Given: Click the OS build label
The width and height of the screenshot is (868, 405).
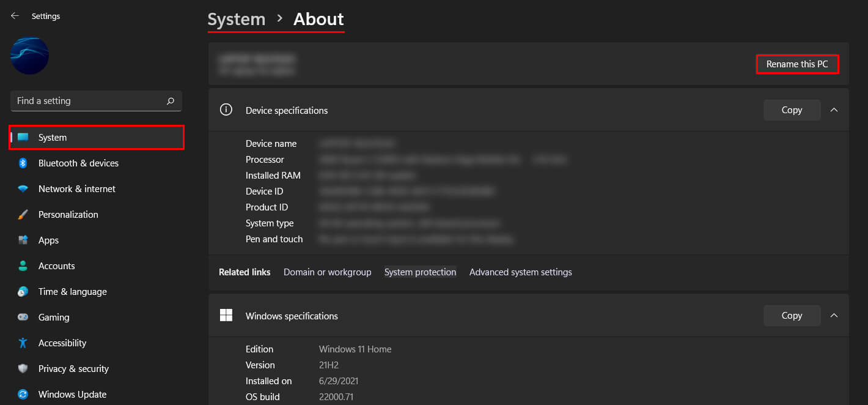Looking at the screenshot, I should pyautogui.click(x=262, y=397).
